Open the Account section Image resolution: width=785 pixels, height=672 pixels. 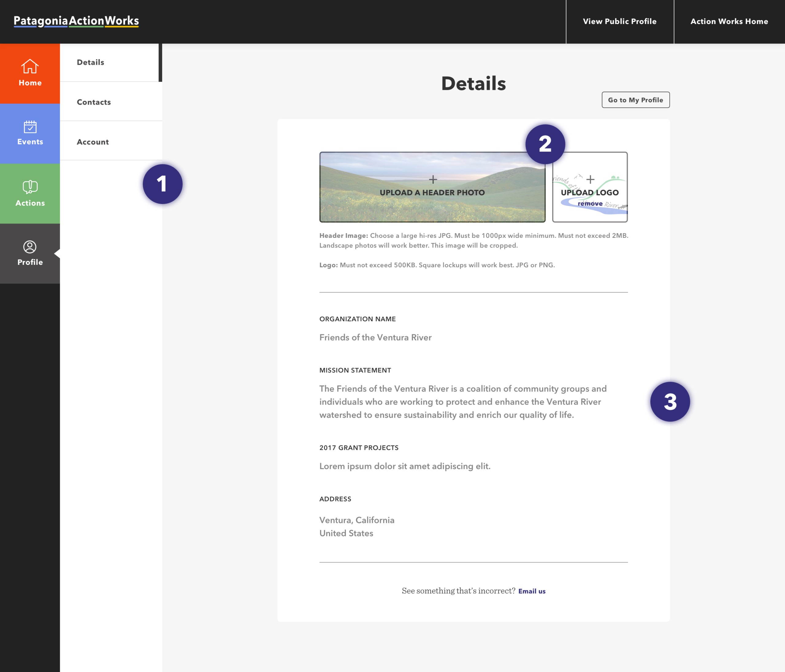pyautogui.click(x=93, y=142)
